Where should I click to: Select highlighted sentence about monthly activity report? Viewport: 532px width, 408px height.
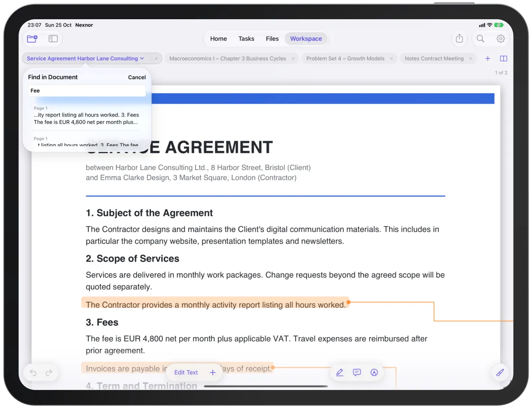(216, 305)
